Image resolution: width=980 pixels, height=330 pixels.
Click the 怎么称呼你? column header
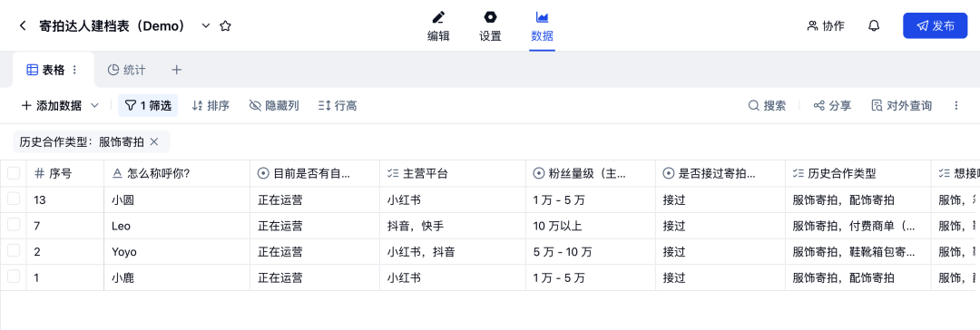(177, 174)
